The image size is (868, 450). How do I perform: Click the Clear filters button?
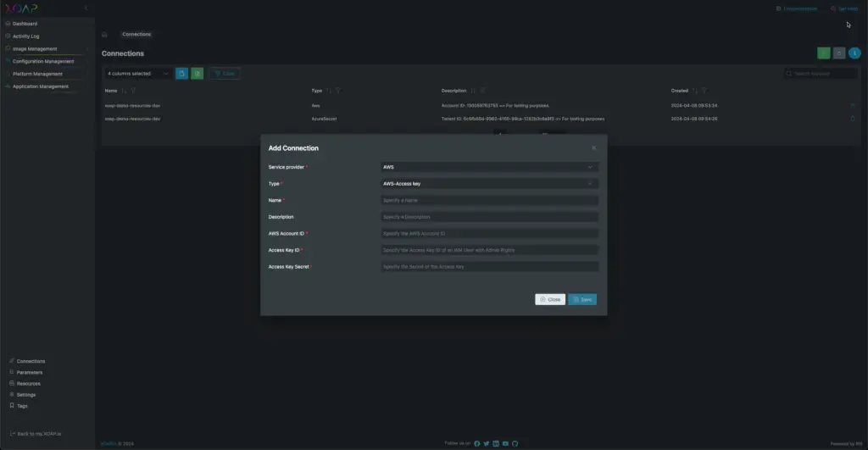[225, 73]
